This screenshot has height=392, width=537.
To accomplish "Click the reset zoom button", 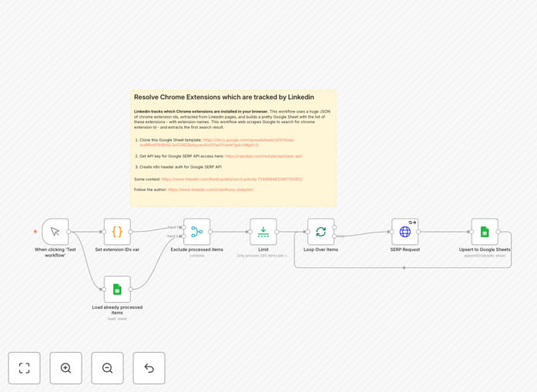I will (x=149, y=368).
